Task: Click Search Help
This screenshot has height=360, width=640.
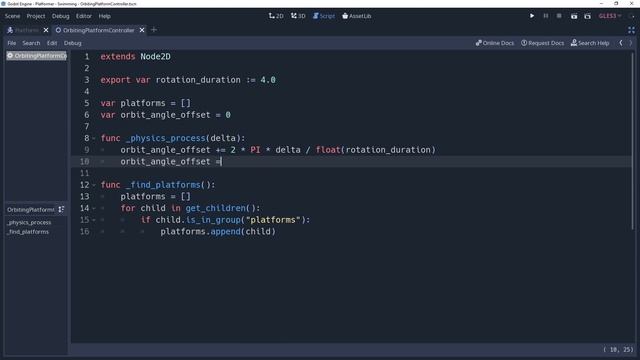Action: point(590,43)
